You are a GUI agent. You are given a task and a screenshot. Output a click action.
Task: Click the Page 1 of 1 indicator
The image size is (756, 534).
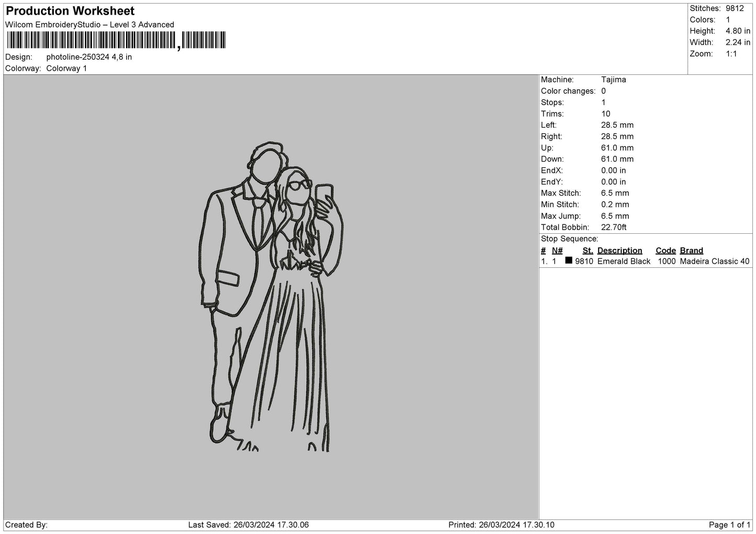tap(730, 525)
